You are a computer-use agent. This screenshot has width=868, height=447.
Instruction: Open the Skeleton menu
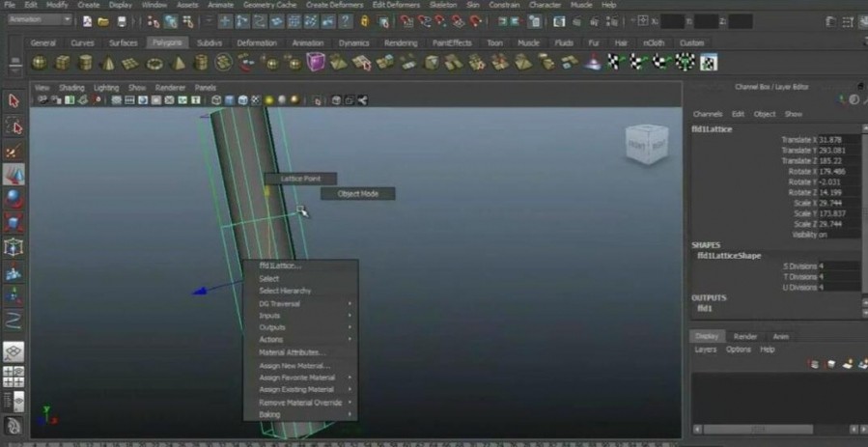click(x=443, y=5)
